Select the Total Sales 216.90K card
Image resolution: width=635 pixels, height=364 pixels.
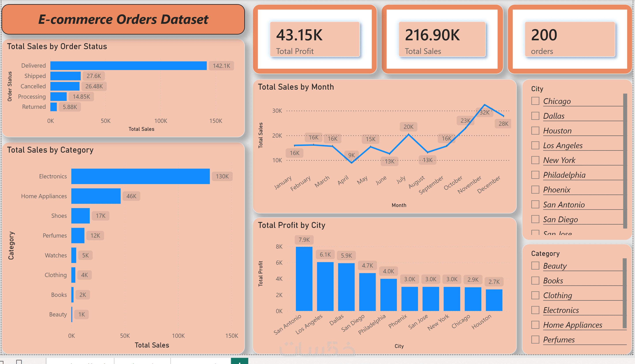pos(442,39)
